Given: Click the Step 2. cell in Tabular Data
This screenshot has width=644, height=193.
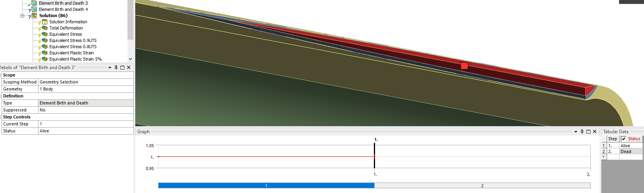Looking at the screenshot, I should coord(613,151).
